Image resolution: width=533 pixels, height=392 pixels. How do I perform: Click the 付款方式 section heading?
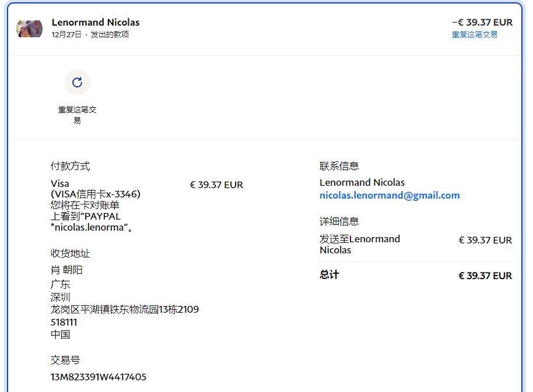point(70,166)
